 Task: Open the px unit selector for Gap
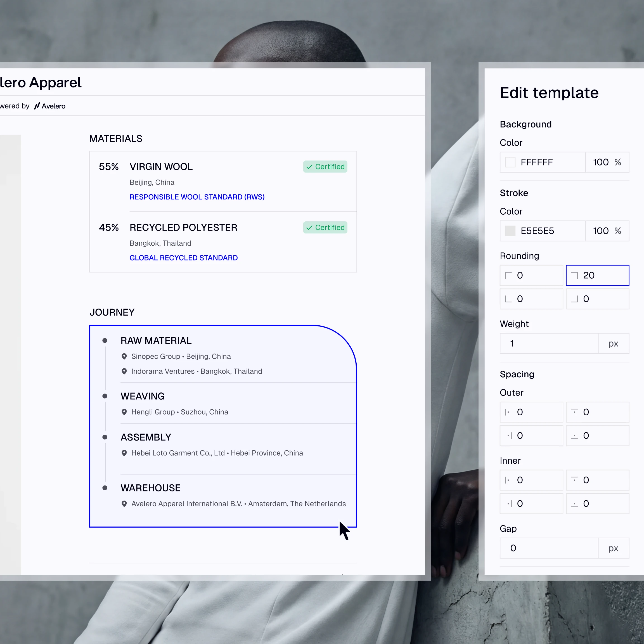613,548
